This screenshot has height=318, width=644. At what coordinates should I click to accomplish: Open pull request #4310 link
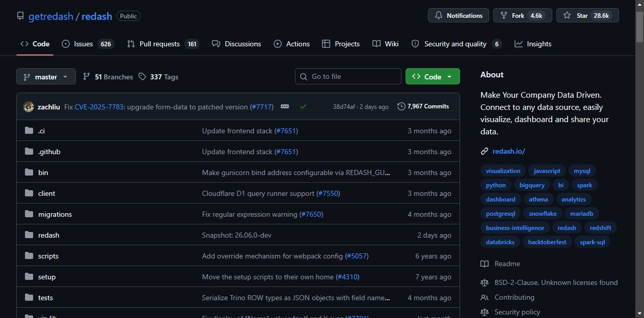click(347, 277)
